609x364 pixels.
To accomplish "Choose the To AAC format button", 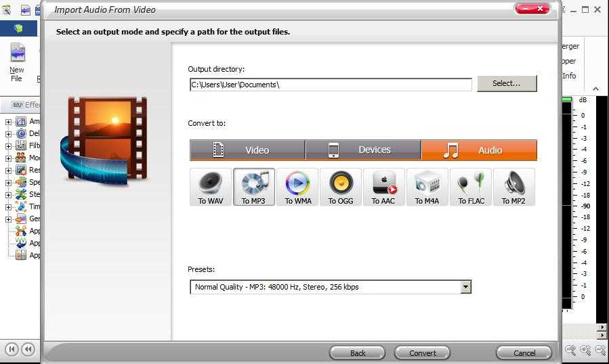I will [383, 187].
